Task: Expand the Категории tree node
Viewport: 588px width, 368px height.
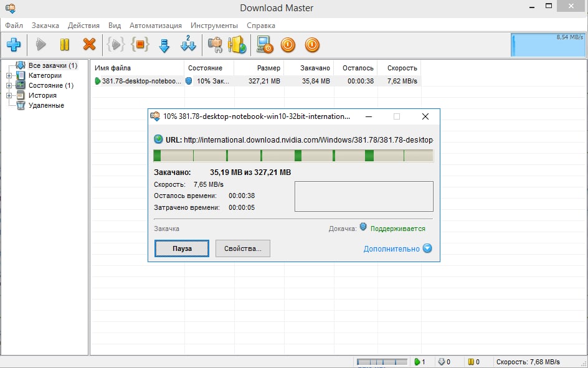Action: pyautogui.click(x=9, y=75)
